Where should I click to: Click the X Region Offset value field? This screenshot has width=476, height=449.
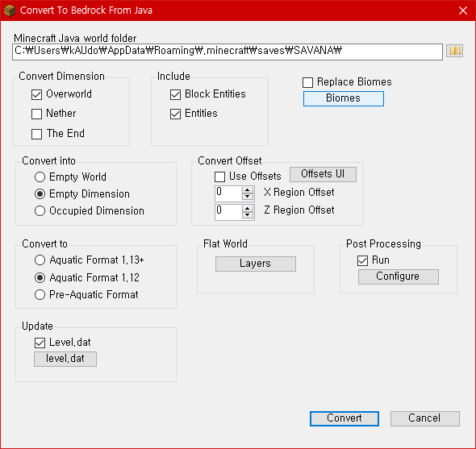pyautogui.click(x=228, y=194)
